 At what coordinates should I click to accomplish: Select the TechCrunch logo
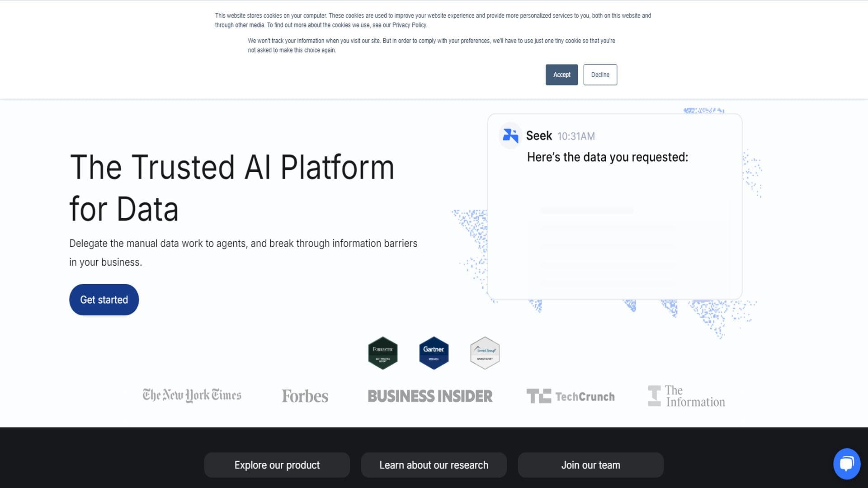point(571,396)
